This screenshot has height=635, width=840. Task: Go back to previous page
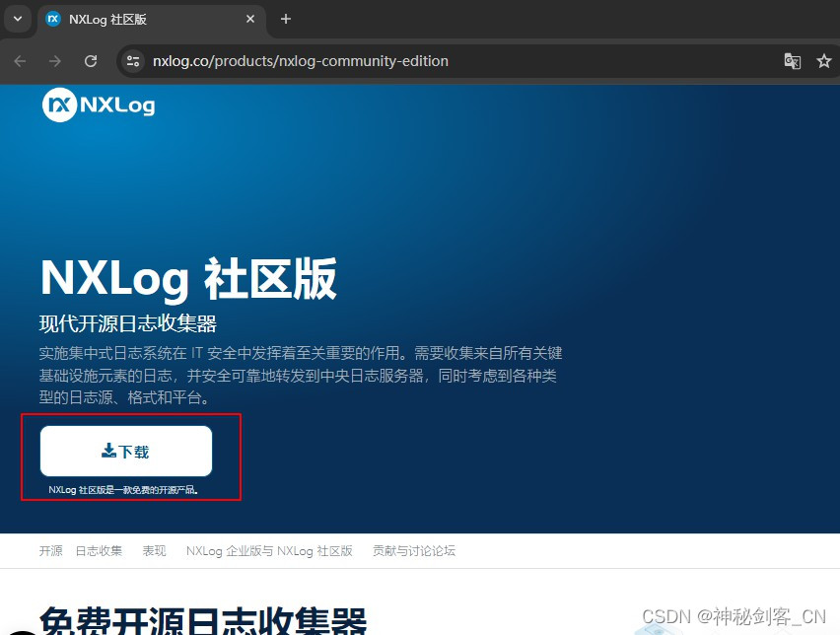coord(21,61)
